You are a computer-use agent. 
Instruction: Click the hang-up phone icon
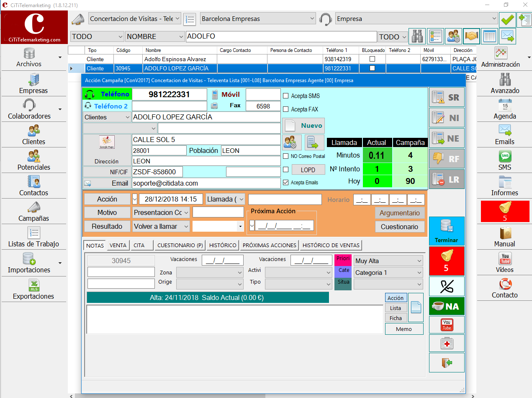(x=447, y=286)
